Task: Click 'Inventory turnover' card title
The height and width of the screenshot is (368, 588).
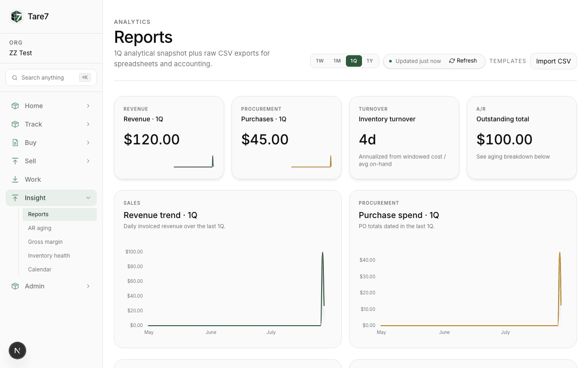Action: pyautogui.click(x=387, y=119)
